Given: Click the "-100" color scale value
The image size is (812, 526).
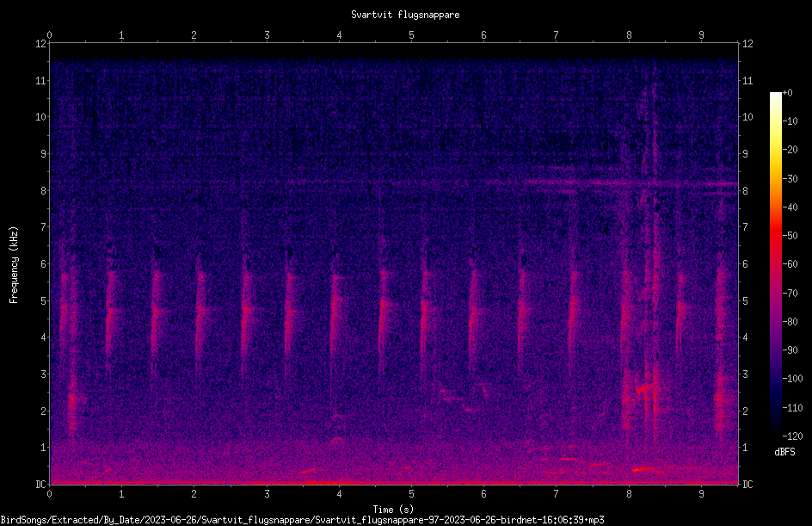Looking at the screenshot, I should click(x=792, y=379).
